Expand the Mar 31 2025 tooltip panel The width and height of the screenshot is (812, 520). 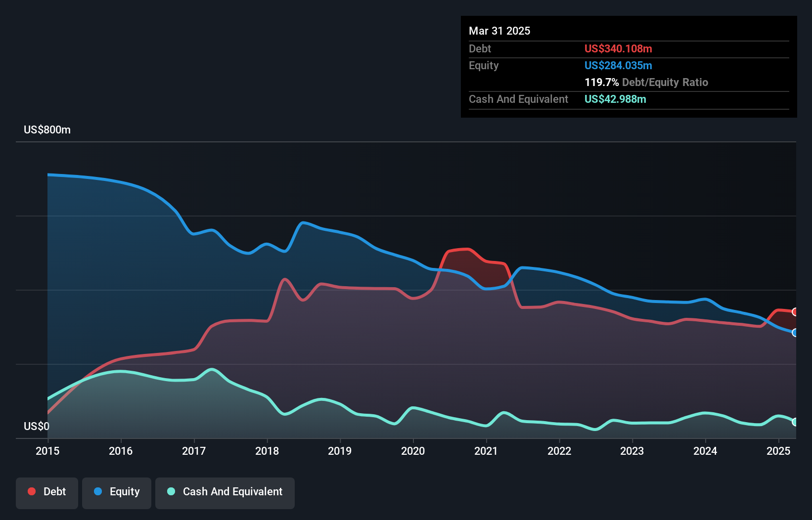(499, 31)
